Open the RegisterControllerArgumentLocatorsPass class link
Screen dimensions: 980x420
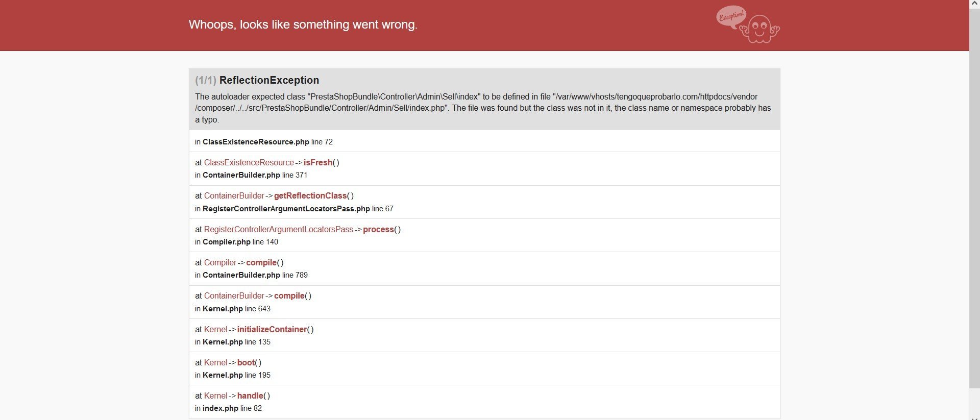278,229
